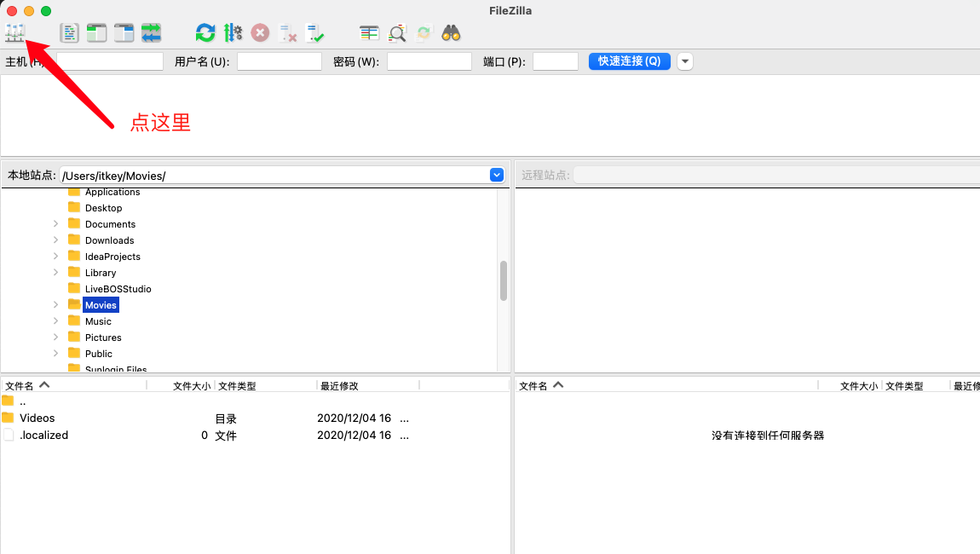Sort remote list by 文件名 column
980x554 pixels.
(667, 386)
